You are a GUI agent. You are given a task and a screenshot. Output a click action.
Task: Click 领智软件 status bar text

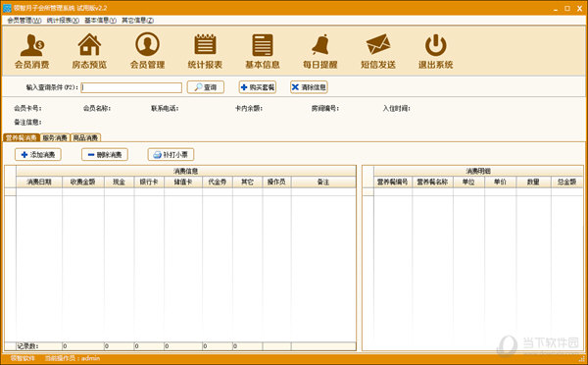tap(23, 358)
